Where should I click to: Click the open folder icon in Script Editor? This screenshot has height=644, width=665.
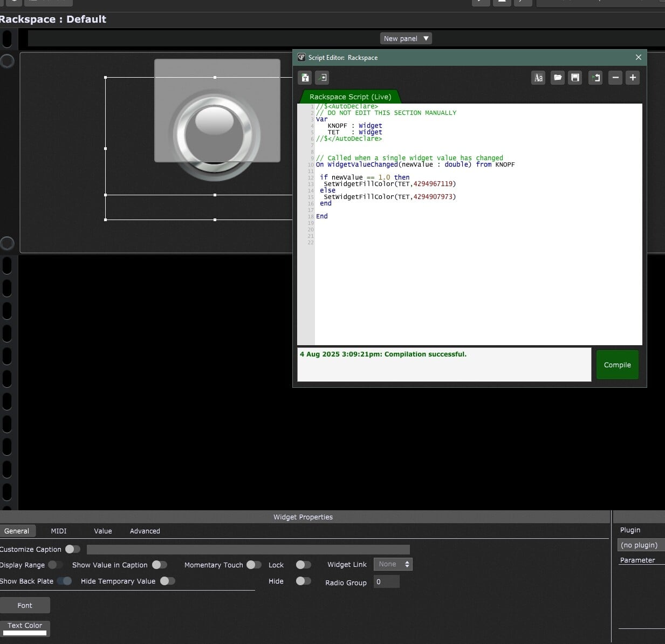[558, 78]
